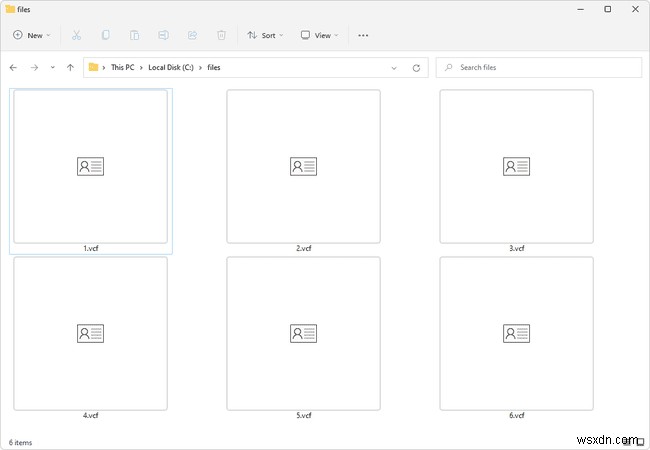Image resolution: width=650 pixels, height=450 pixels.
Task: Click Local Disk (C:) in address bar
Action: [173, 68]
